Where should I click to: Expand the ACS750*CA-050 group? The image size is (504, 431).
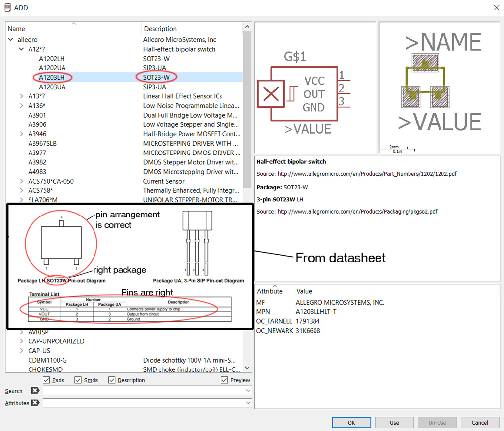21,181
